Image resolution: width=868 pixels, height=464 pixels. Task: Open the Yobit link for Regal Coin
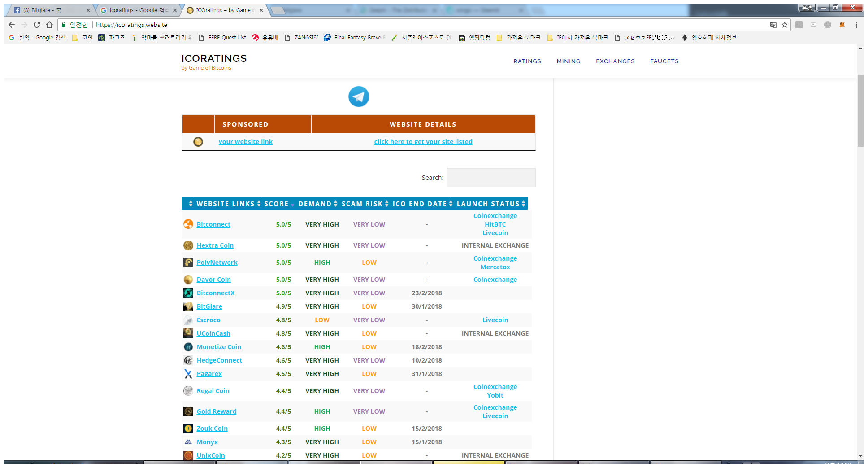(x=495, y=395)
